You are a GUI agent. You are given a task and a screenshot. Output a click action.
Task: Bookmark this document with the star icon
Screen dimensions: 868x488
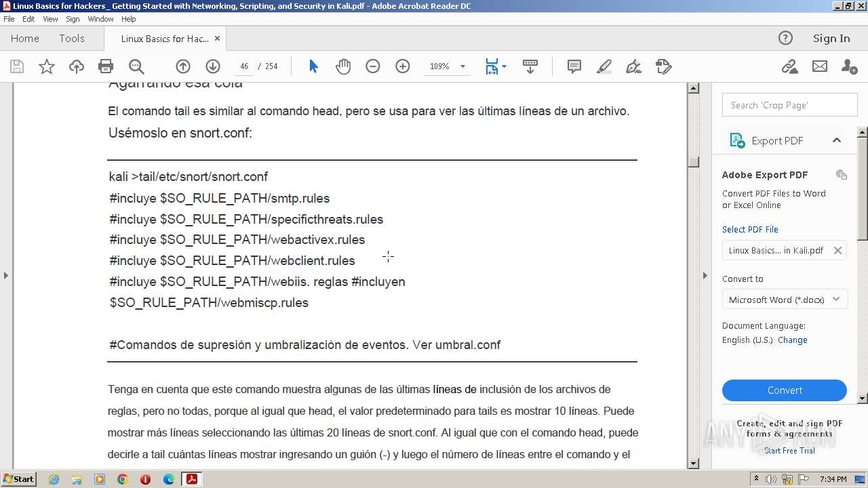point(47,66)
